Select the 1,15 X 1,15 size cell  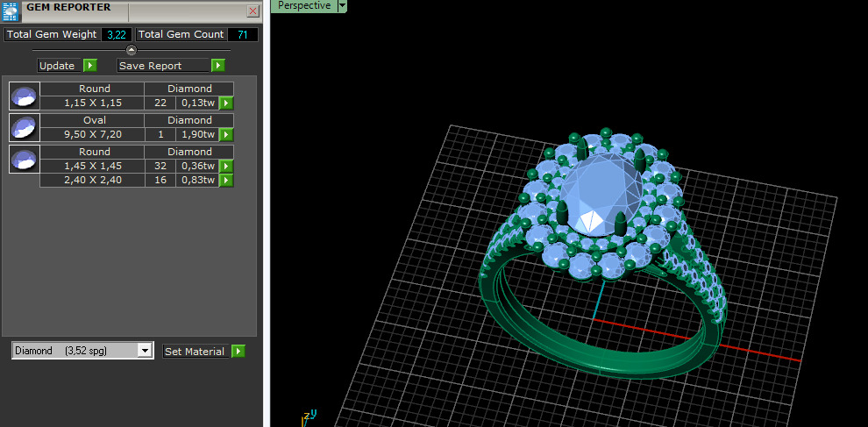pyautogui.click(x=92, y=103)
